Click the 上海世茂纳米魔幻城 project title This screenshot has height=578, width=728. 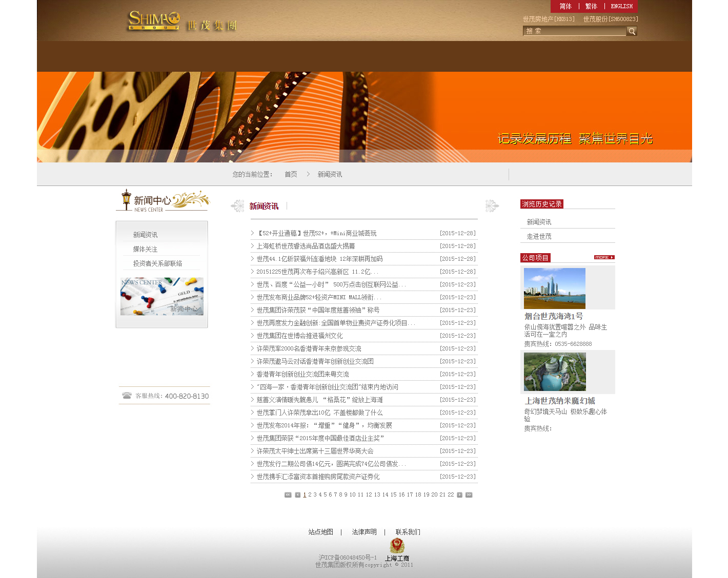click(x=560, y=401)
